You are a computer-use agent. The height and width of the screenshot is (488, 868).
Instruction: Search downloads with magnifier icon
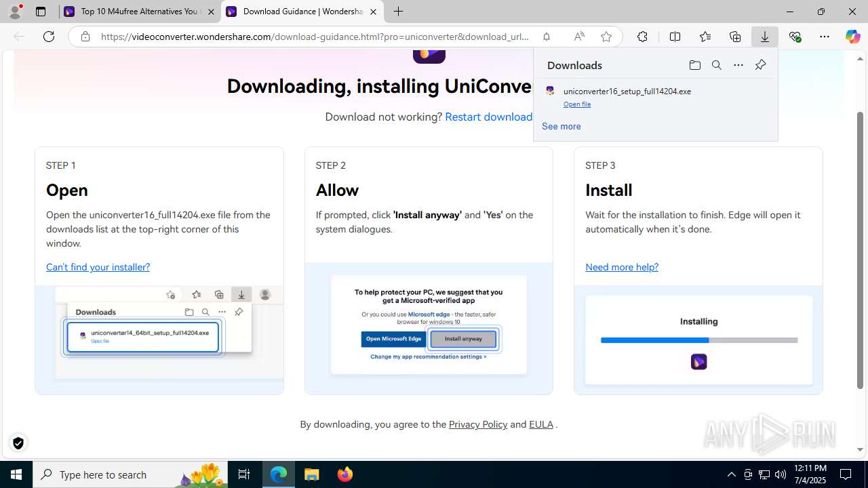click(x=717, y=65)
